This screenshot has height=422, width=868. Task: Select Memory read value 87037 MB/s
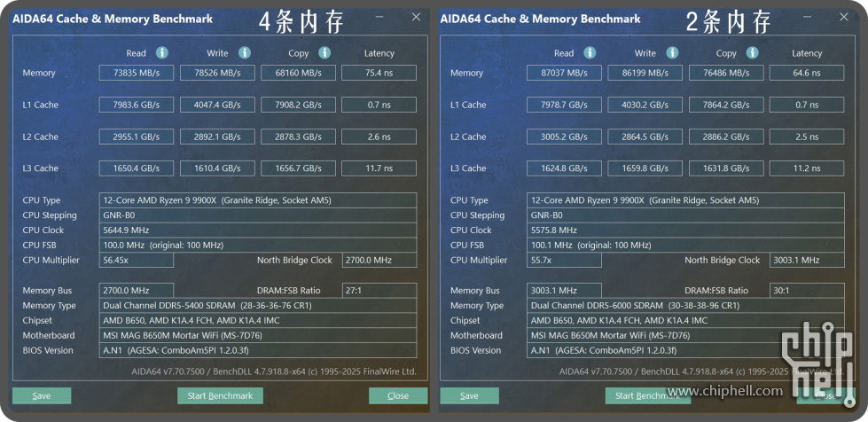click(564, 73)
